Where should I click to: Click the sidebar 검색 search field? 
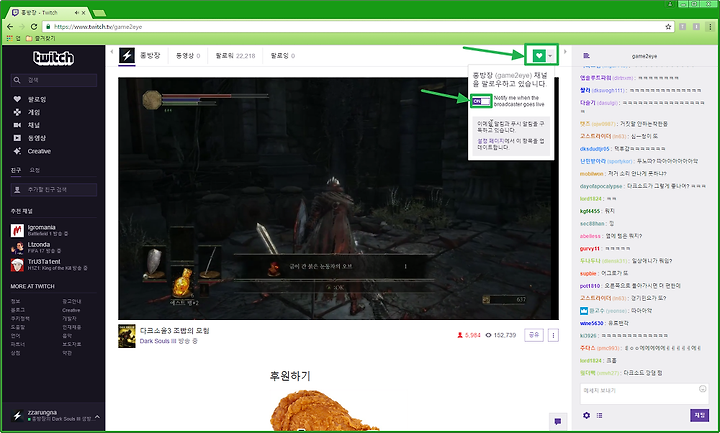[54, 80]
